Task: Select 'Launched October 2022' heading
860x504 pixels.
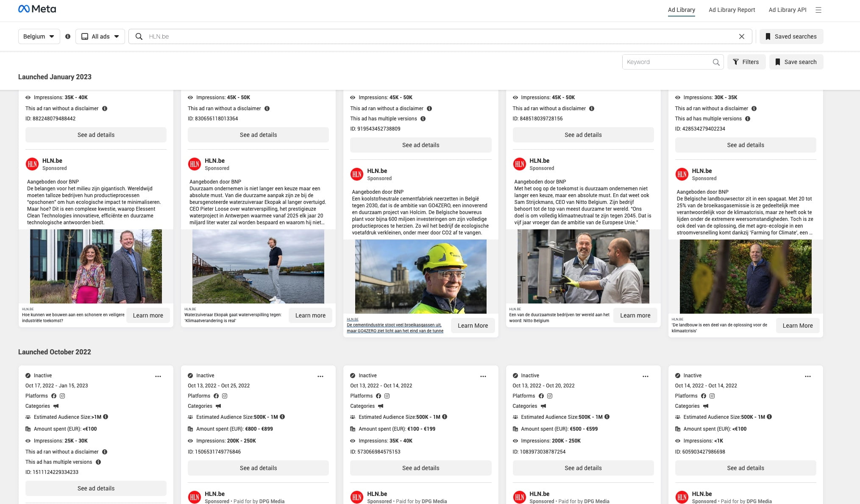Action: tap(55, 352)
